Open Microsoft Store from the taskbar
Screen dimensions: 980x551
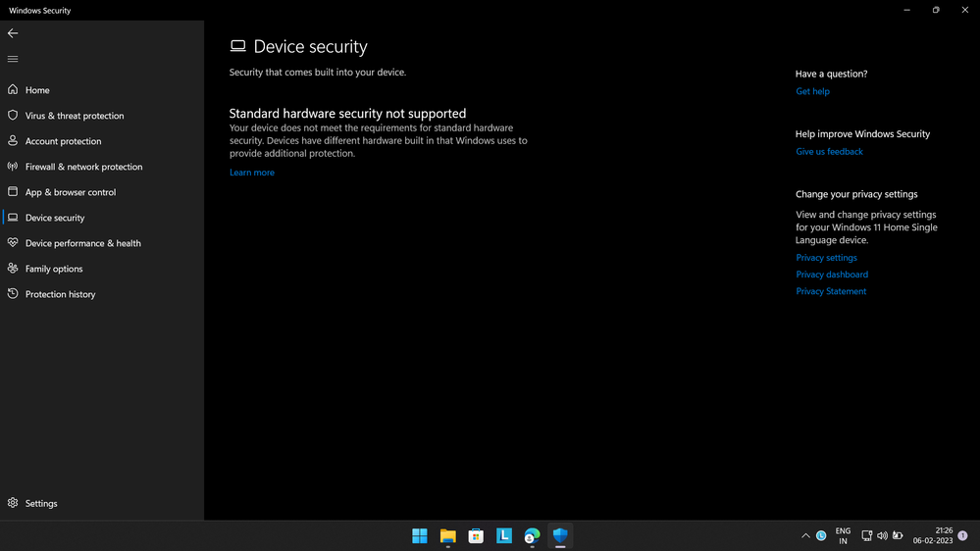[476, 536]
